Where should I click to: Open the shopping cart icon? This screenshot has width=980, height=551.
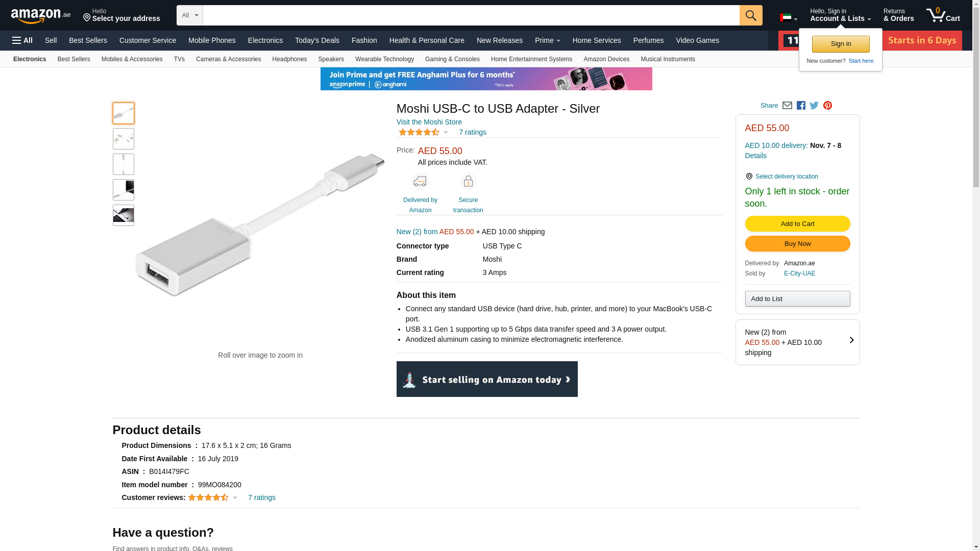click(942, 15)
